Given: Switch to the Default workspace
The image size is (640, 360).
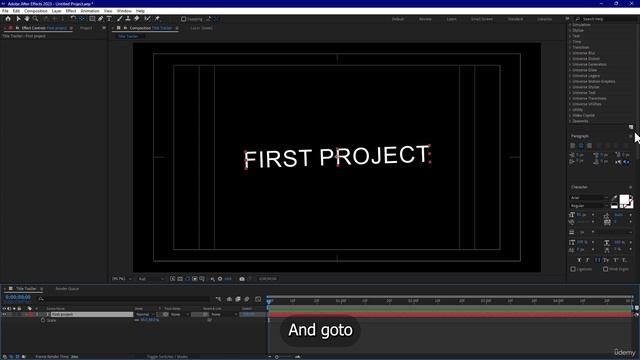Looking at the screenshot, I should (x=398, y=19).
